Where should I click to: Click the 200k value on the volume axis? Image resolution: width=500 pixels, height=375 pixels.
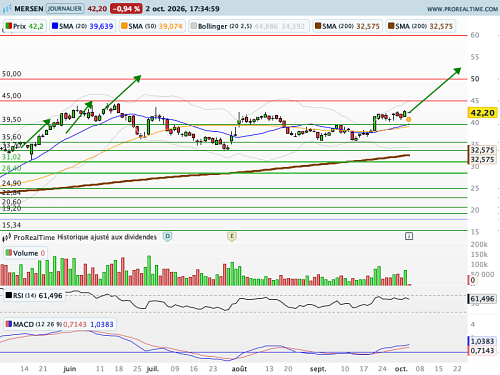point(479,244)
